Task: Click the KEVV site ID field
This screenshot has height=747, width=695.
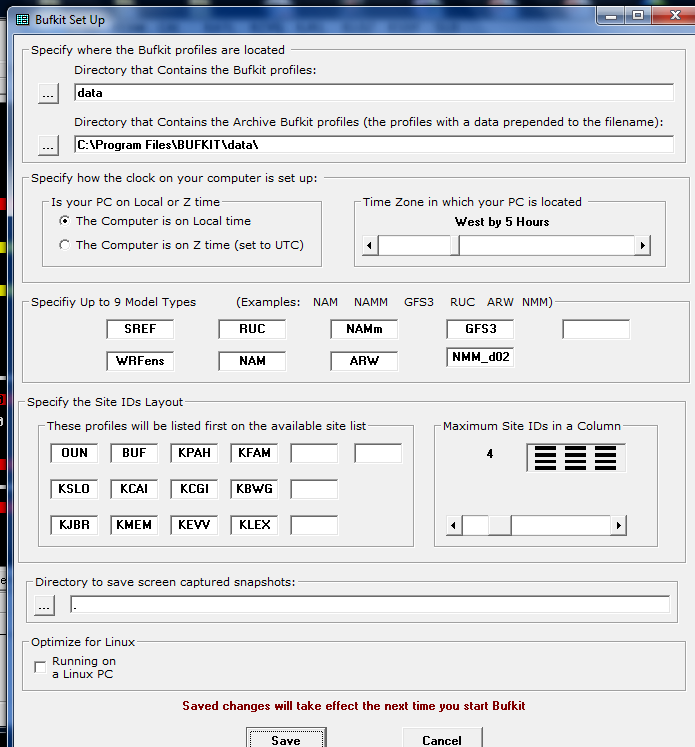Action: [x=194, y=525]
